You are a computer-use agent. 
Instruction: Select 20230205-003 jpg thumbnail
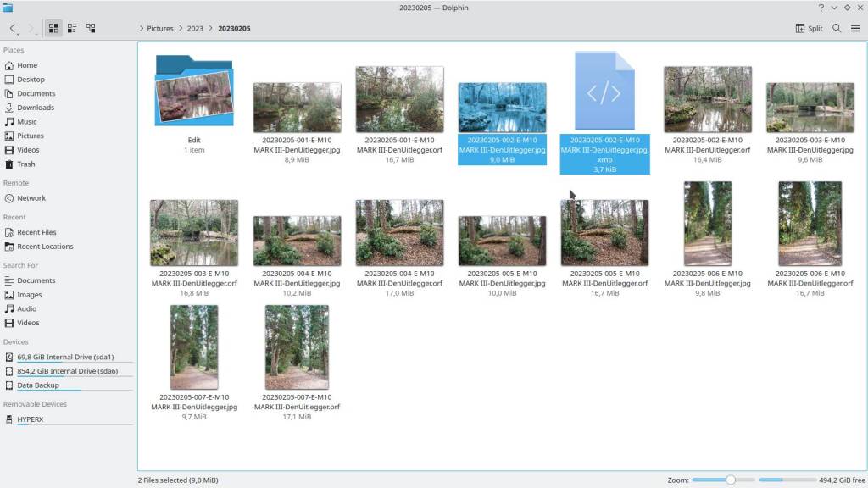810,108
